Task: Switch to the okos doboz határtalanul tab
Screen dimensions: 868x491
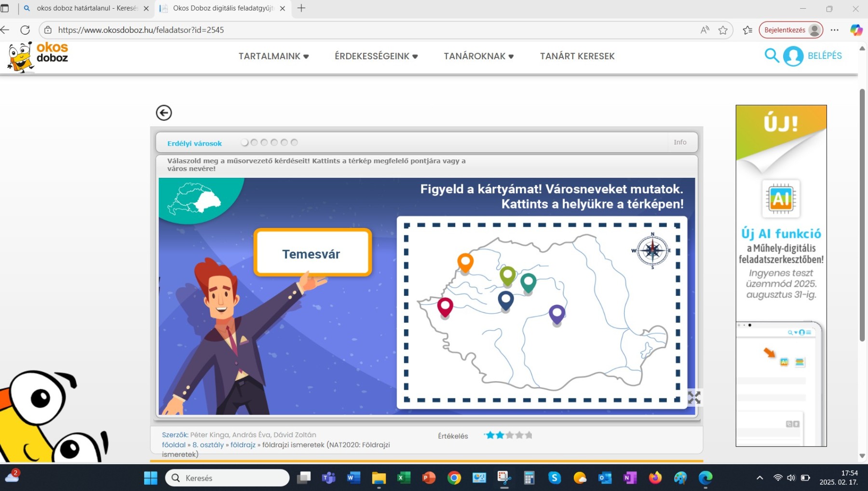Action: (x=87, y=8)
